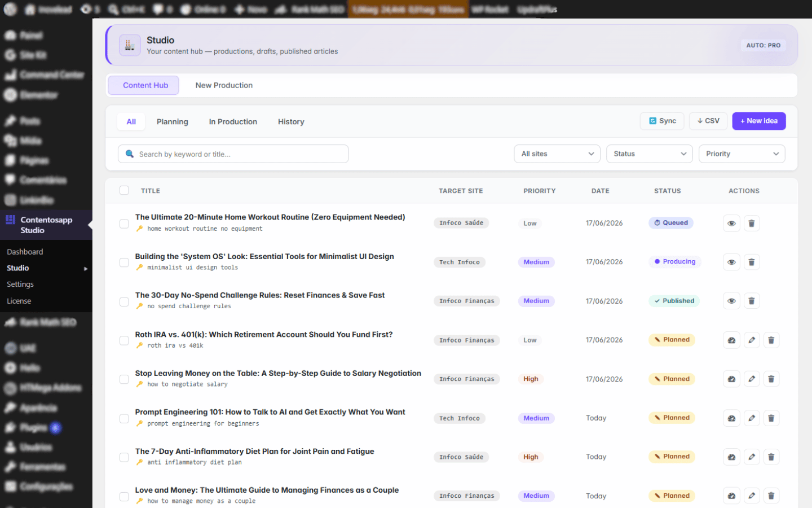The width and height of the screenshot is (812, 508).
Task: Open Dashboard in the Contentosapp submenu
Action: (25, 252)
